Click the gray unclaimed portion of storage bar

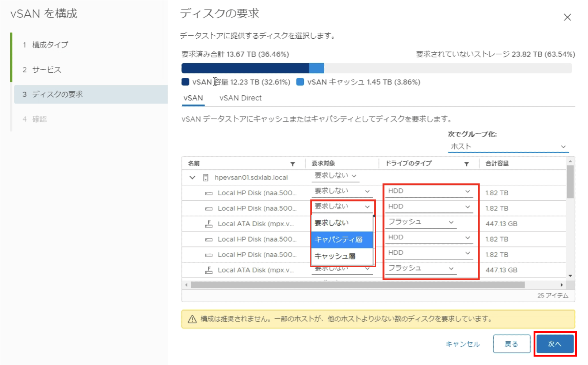pos(448,68)
